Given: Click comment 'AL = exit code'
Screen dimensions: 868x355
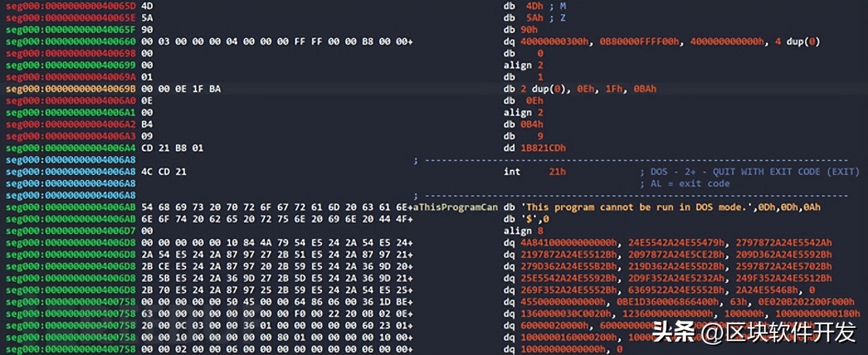Looking at the screenshot, I should pyautogui.click(x=690, y=184).
